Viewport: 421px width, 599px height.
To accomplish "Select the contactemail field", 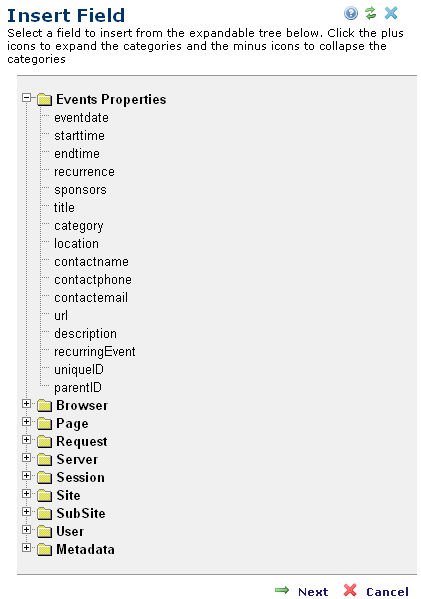I will click(x=91, y=298).
